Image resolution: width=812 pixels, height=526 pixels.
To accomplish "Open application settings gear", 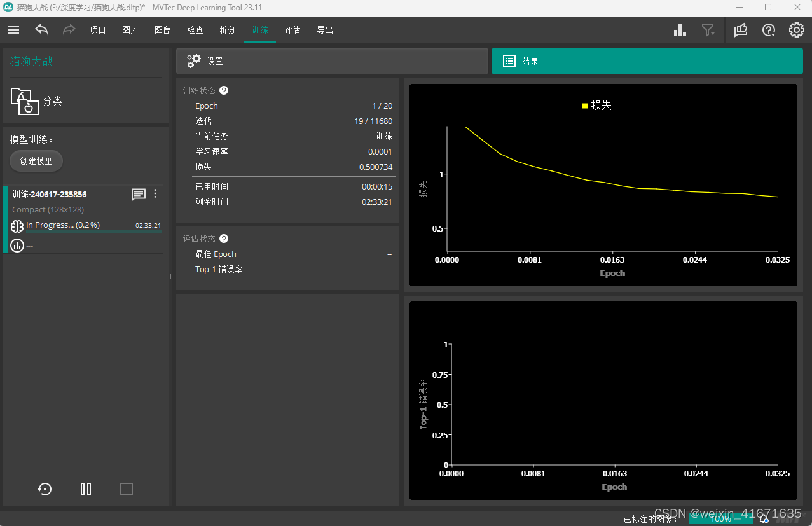I will pos(797,30).
